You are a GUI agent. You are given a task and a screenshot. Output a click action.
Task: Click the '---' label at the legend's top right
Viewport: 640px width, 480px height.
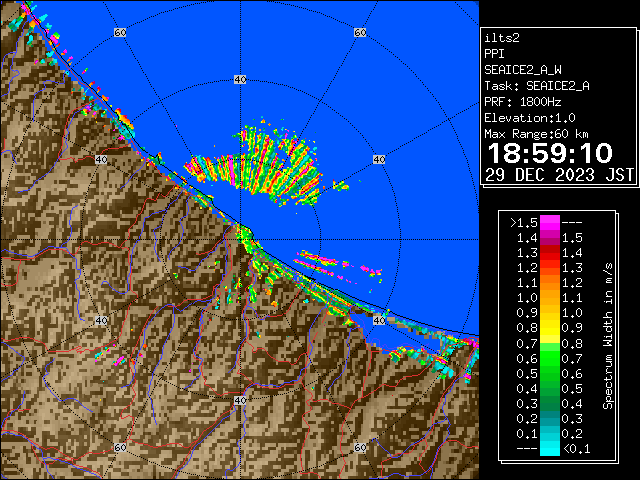(x=572, y=223)
